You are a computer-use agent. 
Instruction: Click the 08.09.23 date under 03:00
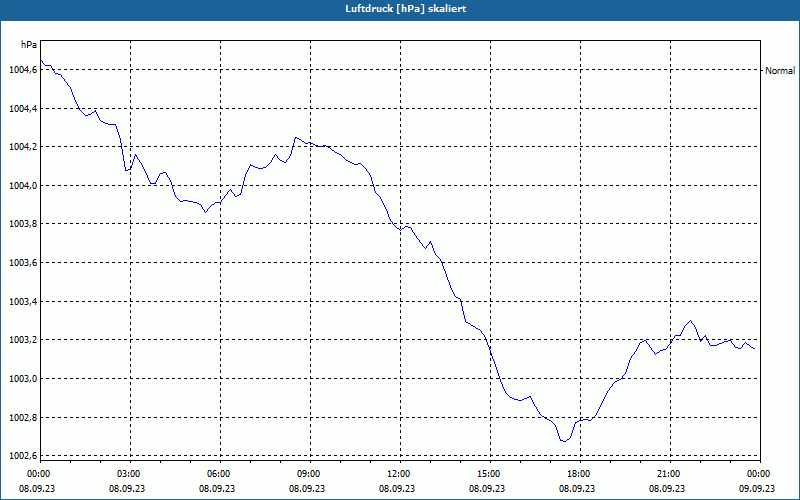pyautogui.click(x=127, y=488)
